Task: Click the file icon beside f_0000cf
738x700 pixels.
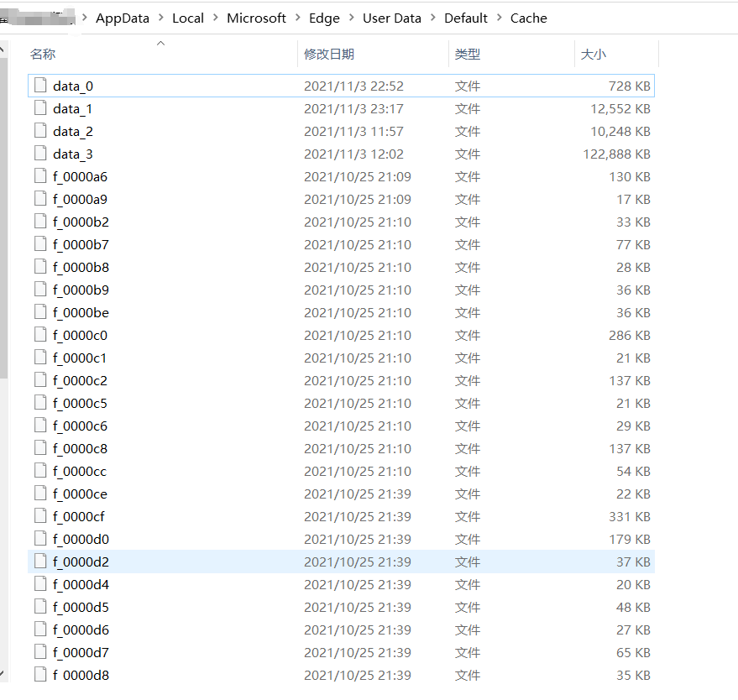Action: click(40, 515)
